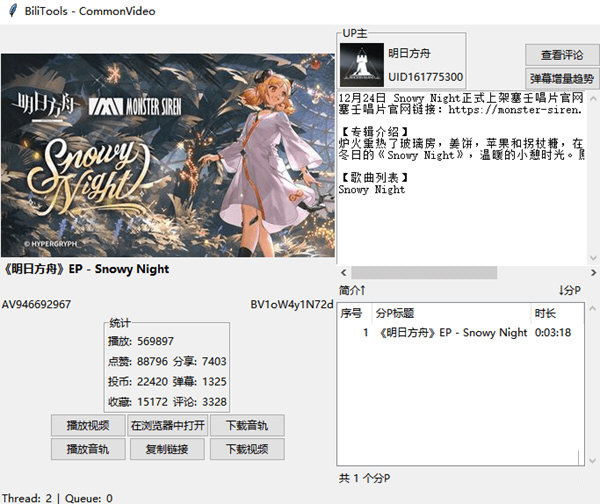Screen dimensions: 600x504
Task: Copy the link using 复制链接
Action: pos(167,449)
